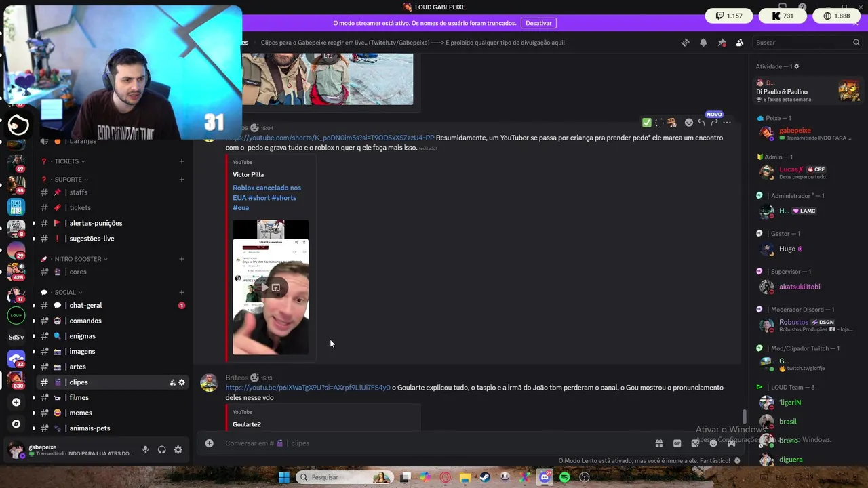The height and width of the screenshot is (488, 868).
Task: Create channel in TICKETS category plus
Action: point(182,161)
